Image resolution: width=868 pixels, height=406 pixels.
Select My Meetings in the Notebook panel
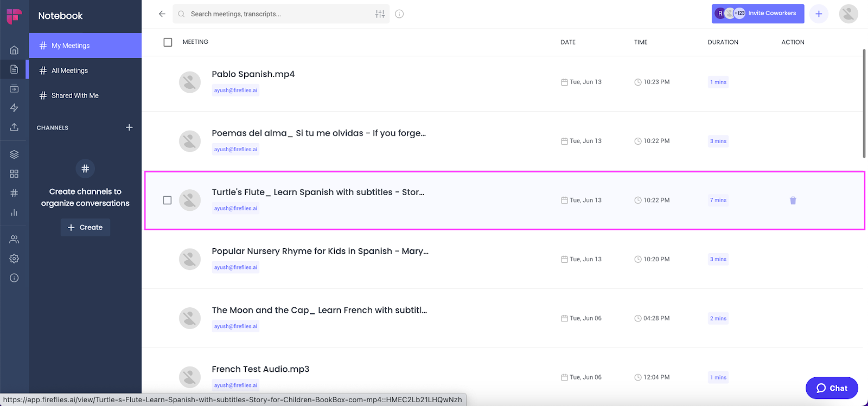click(85, 46)
